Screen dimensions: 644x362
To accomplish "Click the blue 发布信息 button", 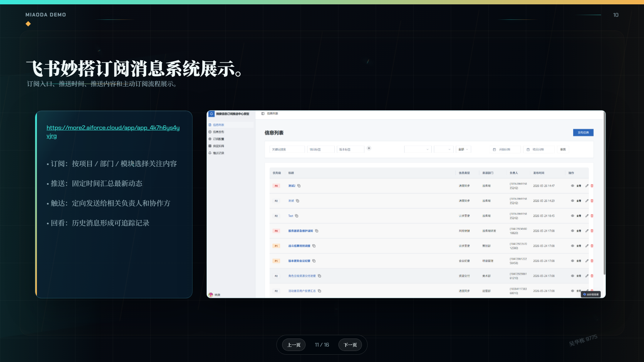I will pyautogui.click(x=583, y=132).
